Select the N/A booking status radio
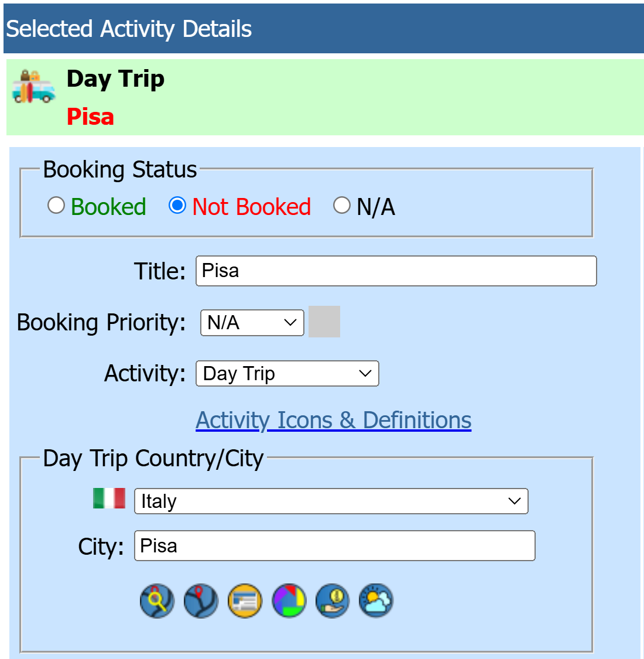The height and width of the screenshot is (659, 644). click(341, 206)
